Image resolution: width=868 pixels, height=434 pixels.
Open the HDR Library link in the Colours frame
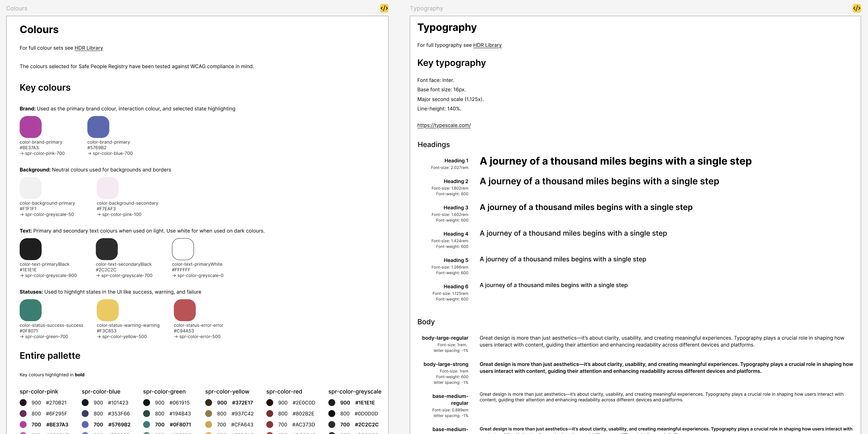(x=89, y=48)
